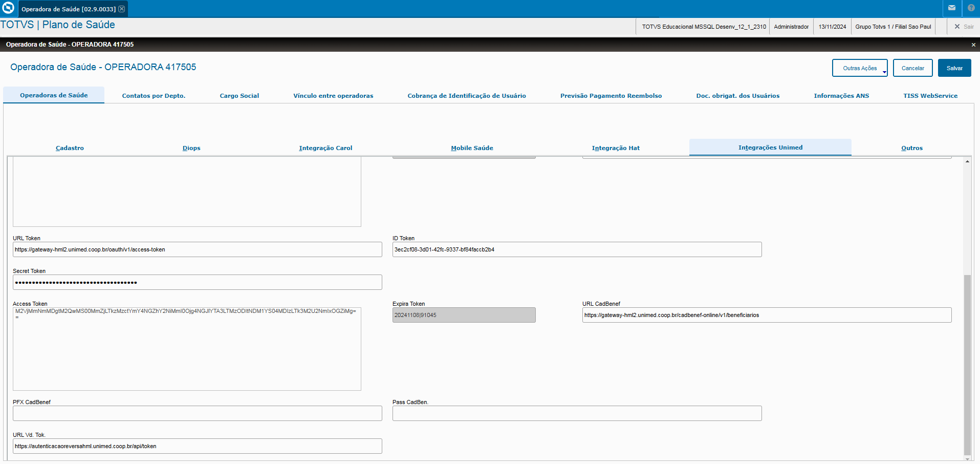Click the URL Vd. Tok. field
980x464 pixels.
coord(198,446)
